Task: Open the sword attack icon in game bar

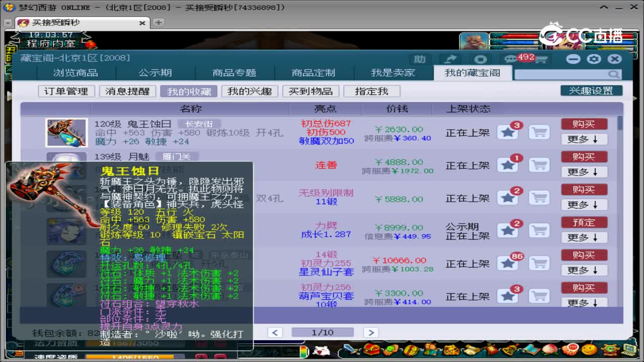Action: tap(351, 349)
